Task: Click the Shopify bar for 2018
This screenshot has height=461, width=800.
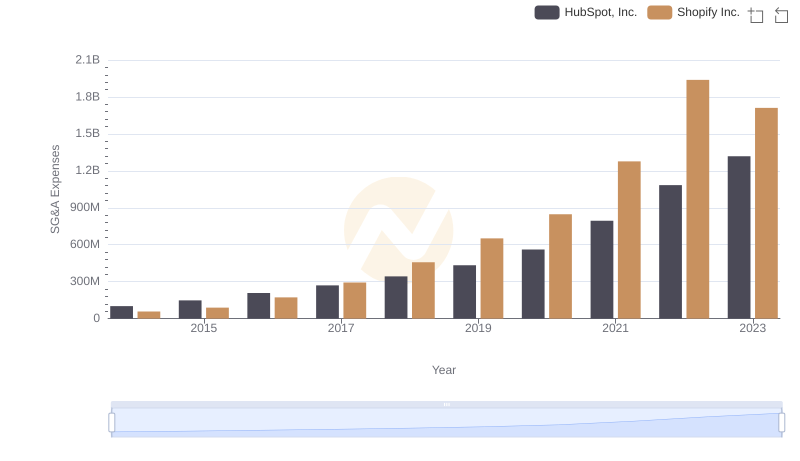Action: pyautogui.click(x=423, y=290)
